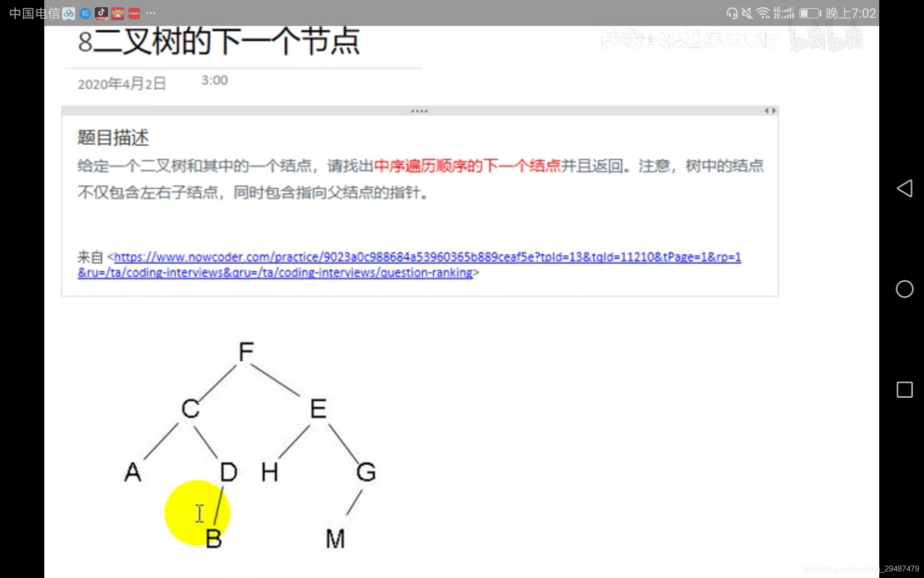Click the text 来自 before the link

click(x=90, y=257)
